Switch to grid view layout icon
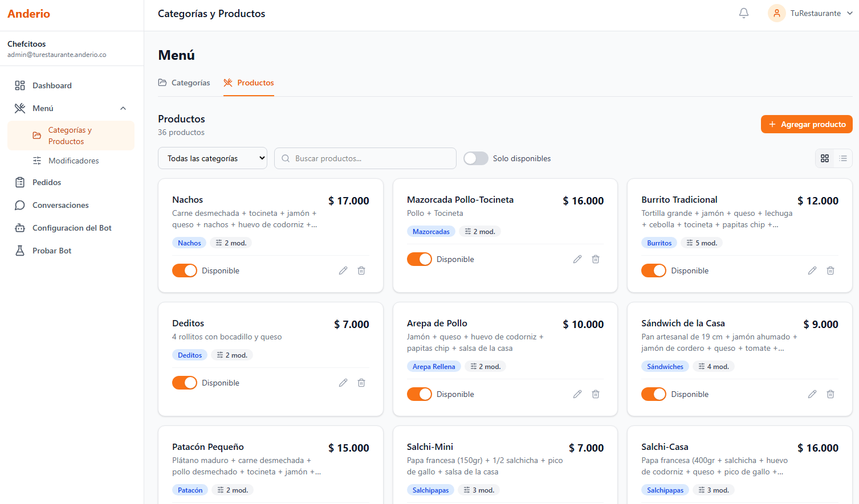This screenshot has height=504, width=859. coord(825,158)
